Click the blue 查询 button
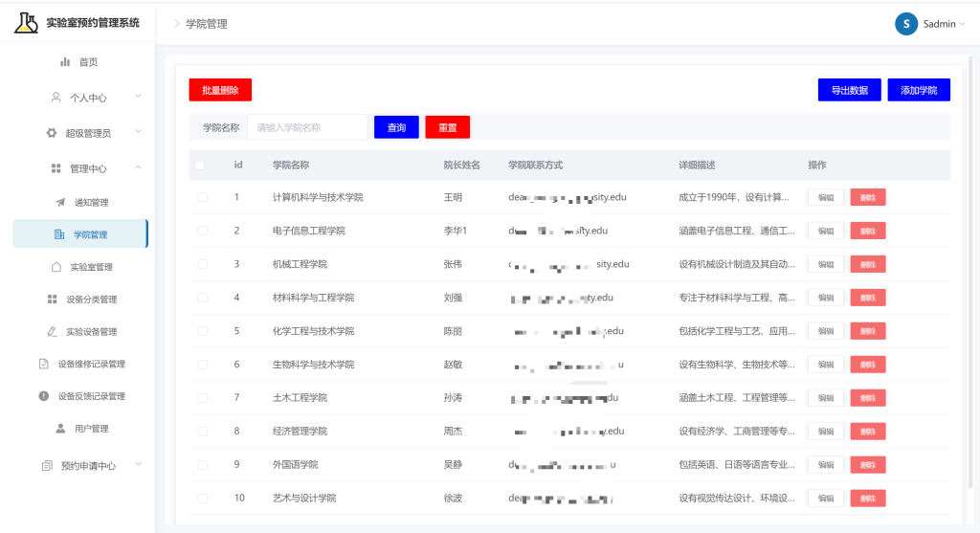 click(x=396, y=127)
